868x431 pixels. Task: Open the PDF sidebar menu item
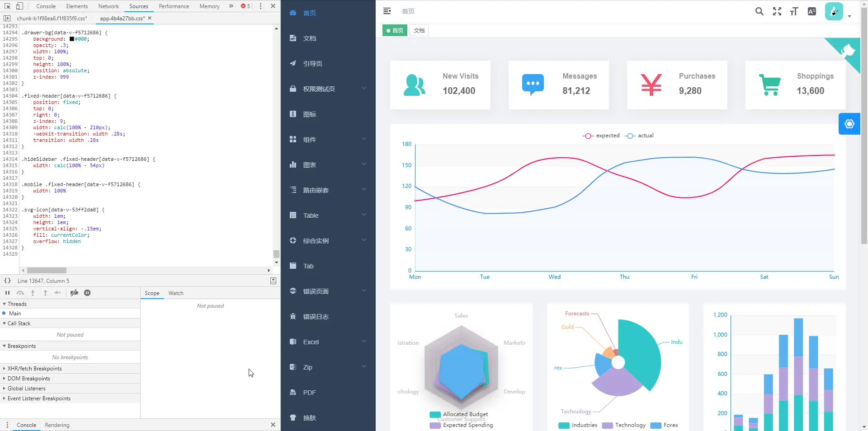(x=328, y=393)
